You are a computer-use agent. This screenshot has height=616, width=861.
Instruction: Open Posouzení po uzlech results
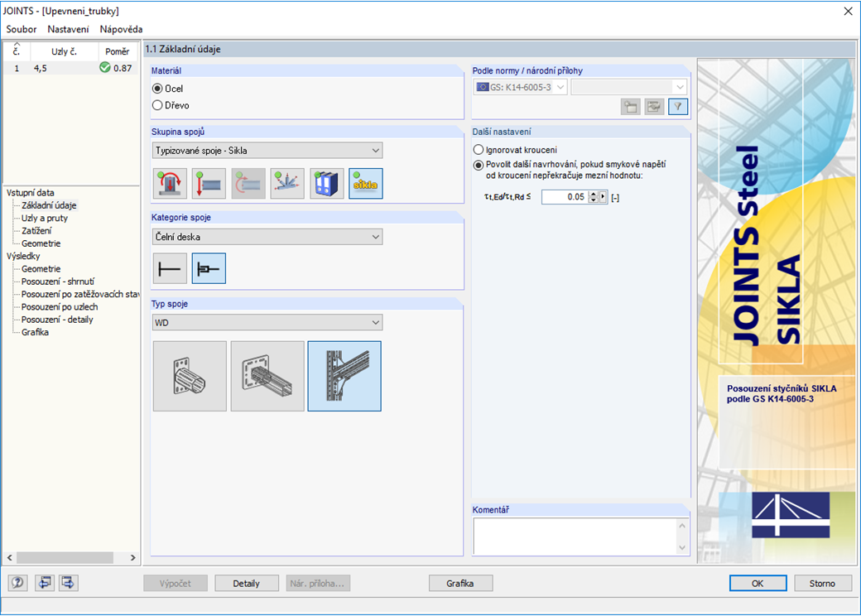tap(60, 306)
